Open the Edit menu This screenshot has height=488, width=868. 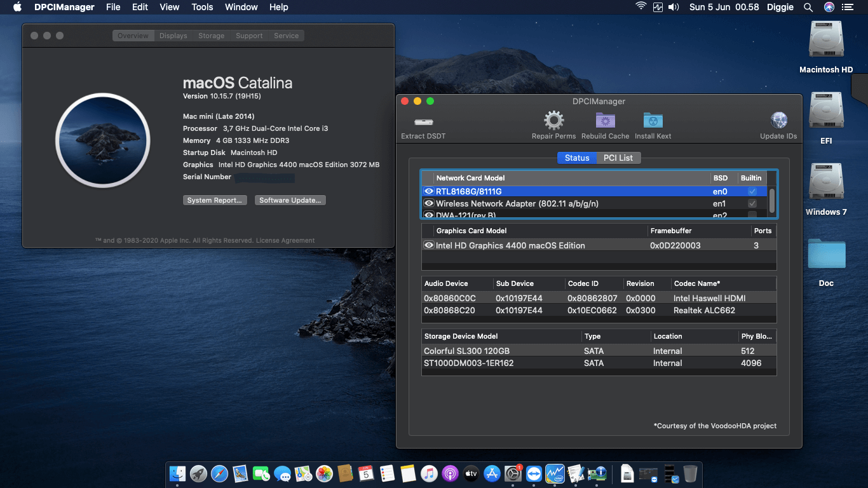pyautogui.click(x=140, y=7)
